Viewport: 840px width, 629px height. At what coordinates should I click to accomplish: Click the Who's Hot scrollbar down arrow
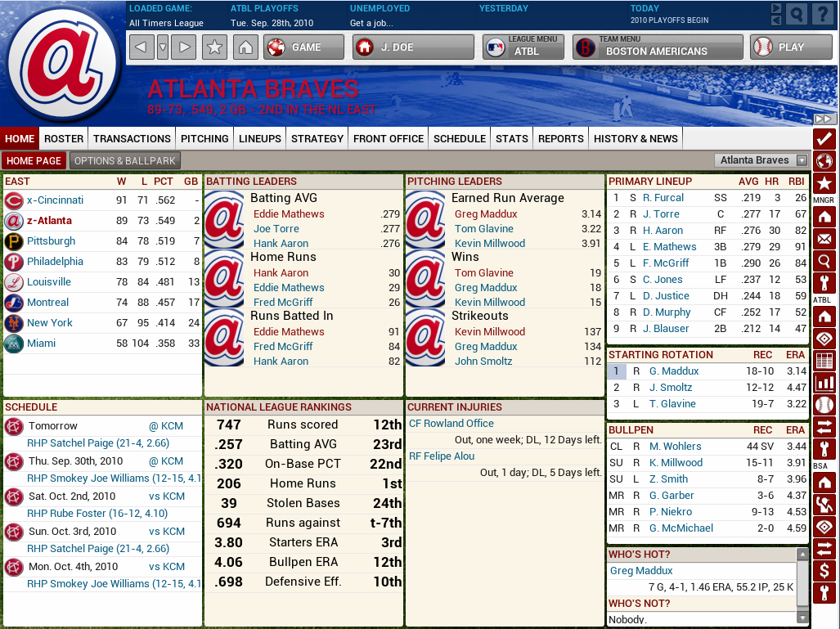tap(802, 618)
